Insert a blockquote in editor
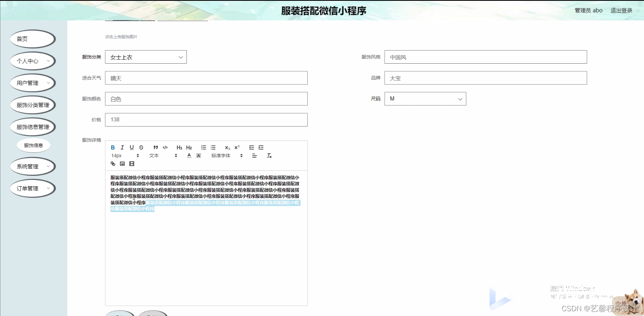Viewport: 644px width, 316px height. tap(156, 148)
